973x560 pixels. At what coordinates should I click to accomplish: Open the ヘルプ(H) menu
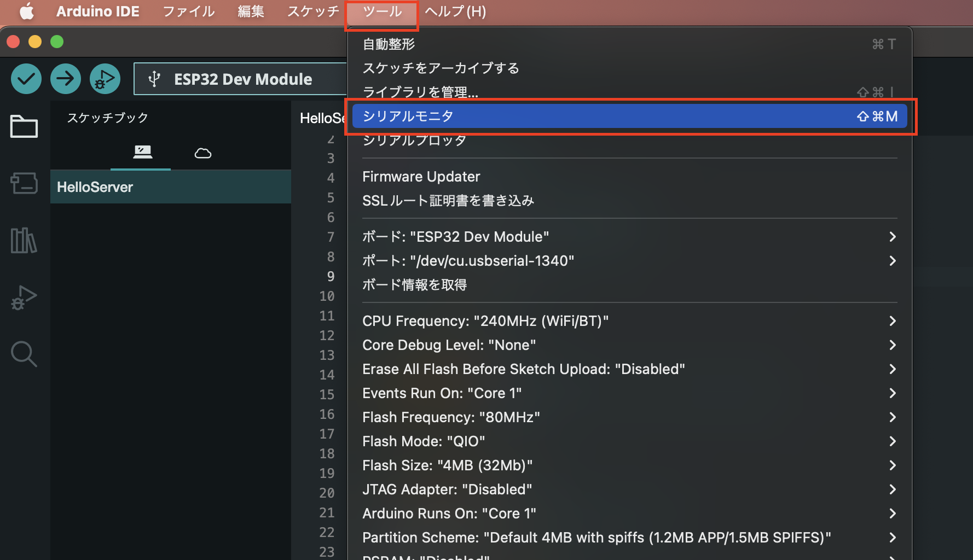point(455,11)
